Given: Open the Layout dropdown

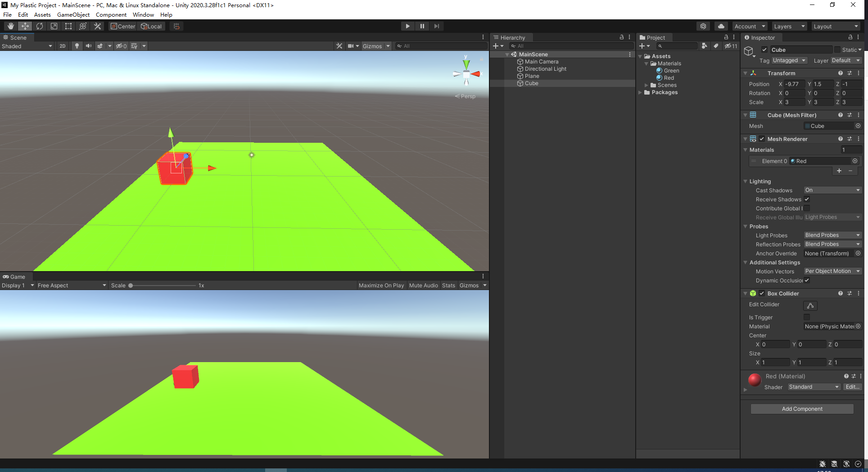Looking at the screenshot, I should pyautogui.click(x=836, y=26).
